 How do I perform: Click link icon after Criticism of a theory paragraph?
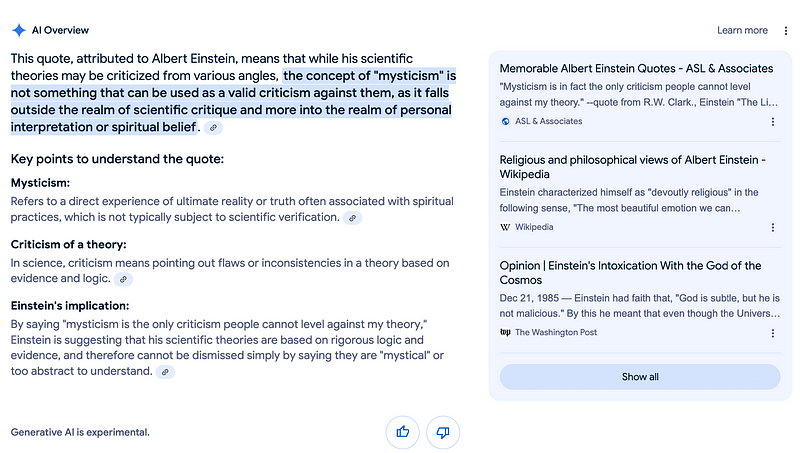click(x=123, y=280)
